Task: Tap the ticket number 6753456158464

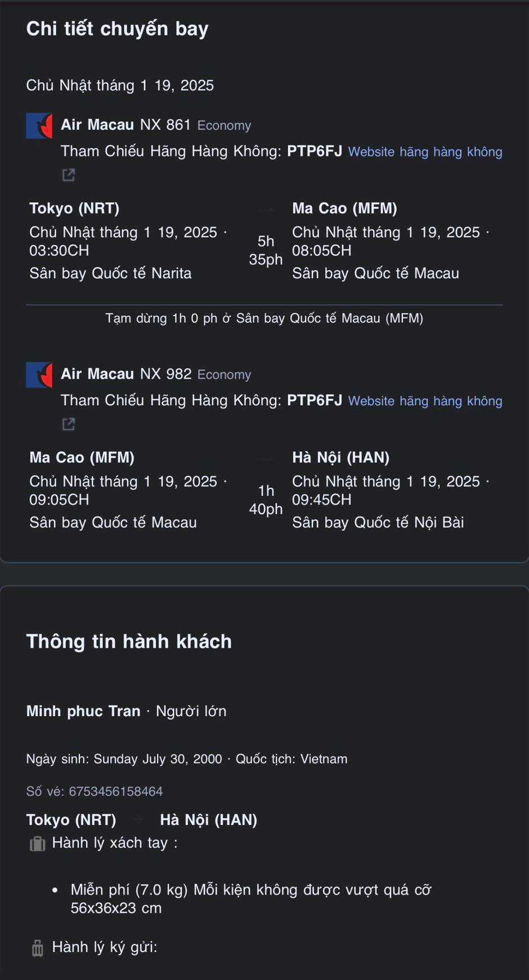Action: pos(115,791)
